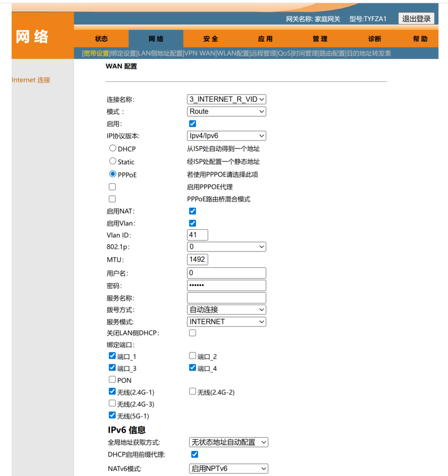Uncheck the 启用NAT checkbox

192,211
